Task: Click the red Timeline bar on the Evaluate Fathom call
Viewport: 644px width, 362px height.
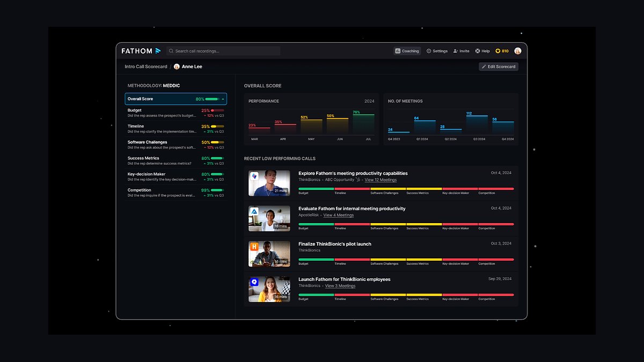Action: click(352, 224)
